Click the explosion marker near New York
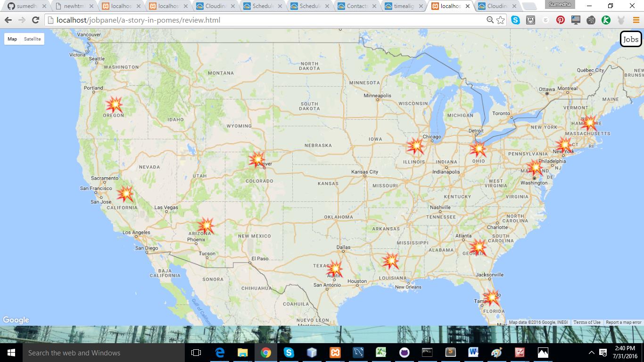This screenshot has width=644, height=362. (564, 145)
